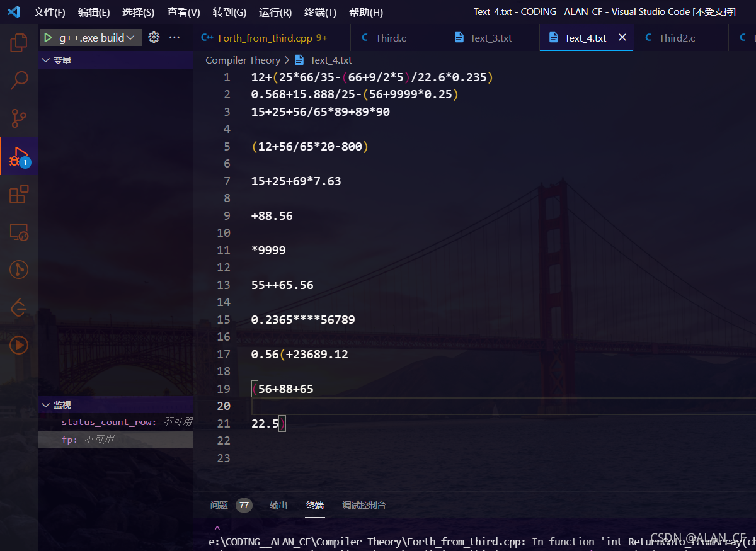This screenshot has height=551, width=756.
Task: Click text 0.2365****56789 on line 15
Action: point(303,320)
